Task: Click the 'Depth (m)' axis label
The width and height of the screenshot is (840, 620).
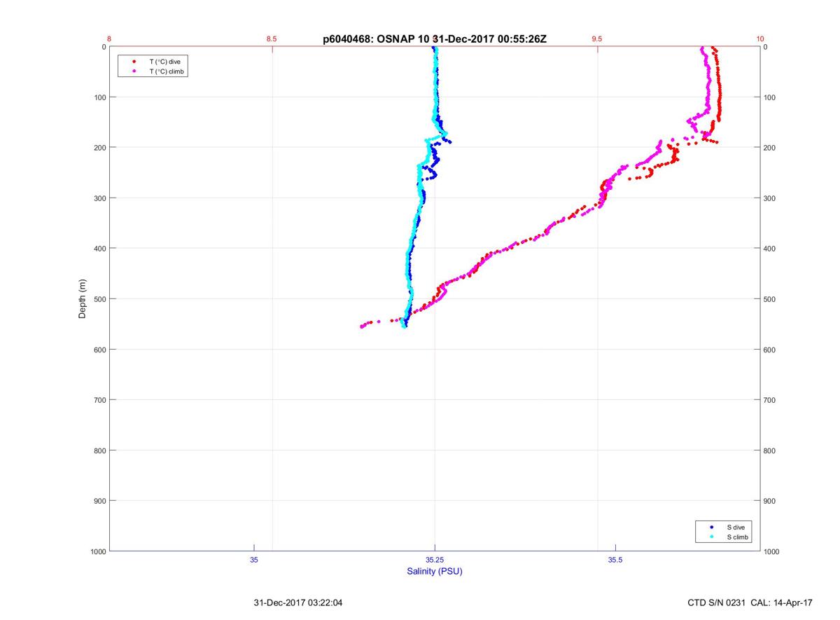Action: pos(82,299)
